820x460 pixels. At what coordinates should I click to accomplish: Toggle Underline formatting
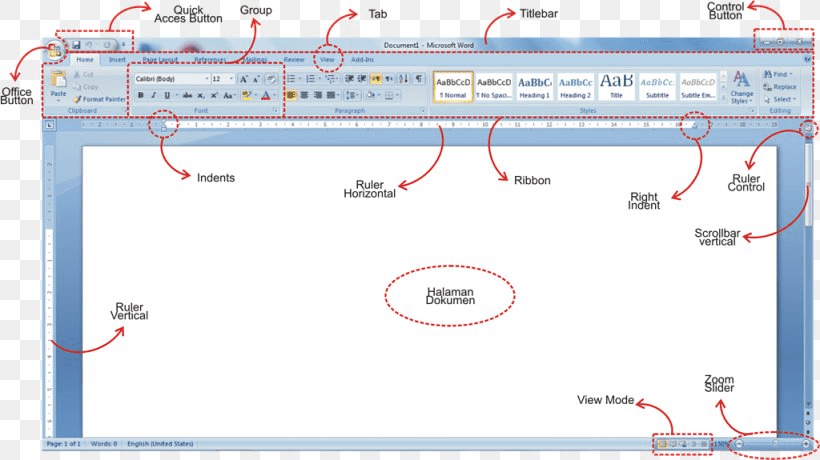point(167,95)
